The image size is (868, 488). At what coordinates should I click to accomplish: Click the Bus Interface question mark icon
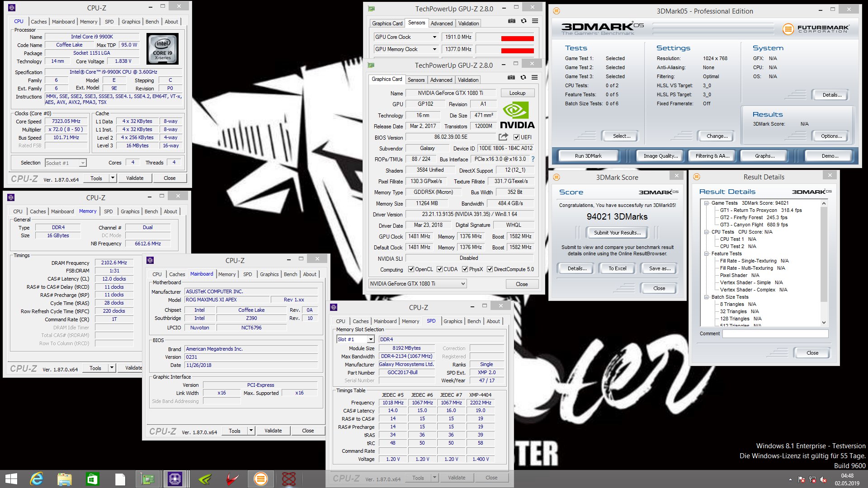pos(533,159)
